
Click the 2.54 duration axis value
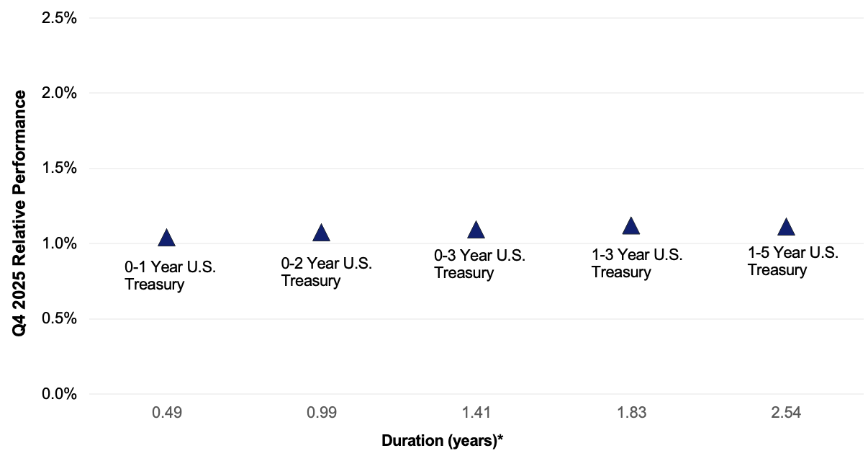pos(786,413)
